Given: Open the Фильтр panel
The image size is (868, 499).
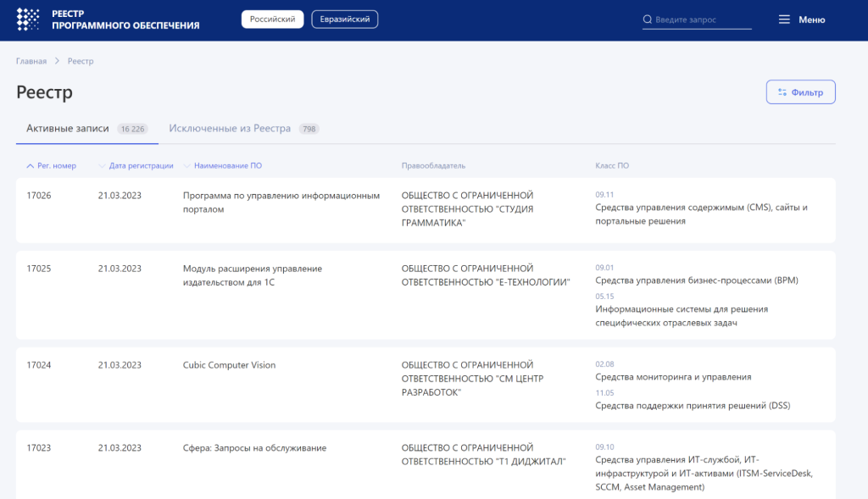Looking at the screenshot, I should click(x=800, y=91).
